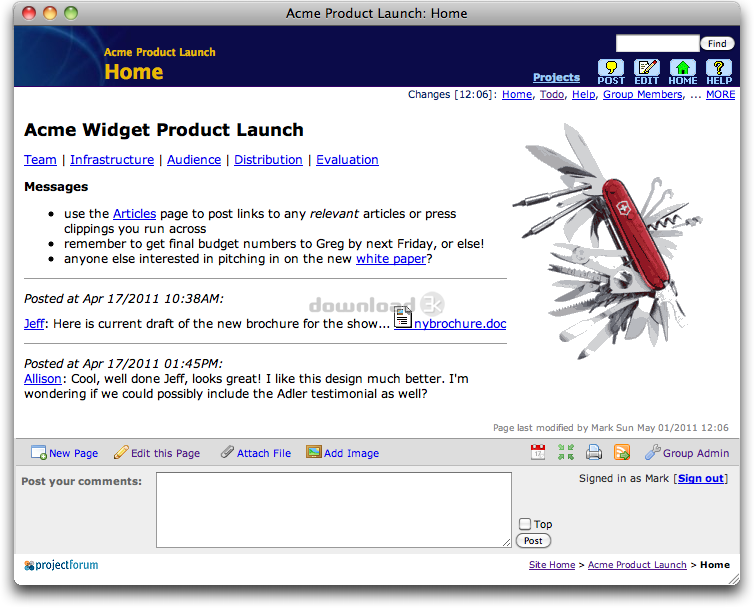The height and width of the screenshot is (608, 754).
Task: Open the orange RSS feed icon
Action: pyautogui.click(x=622, y=453)
